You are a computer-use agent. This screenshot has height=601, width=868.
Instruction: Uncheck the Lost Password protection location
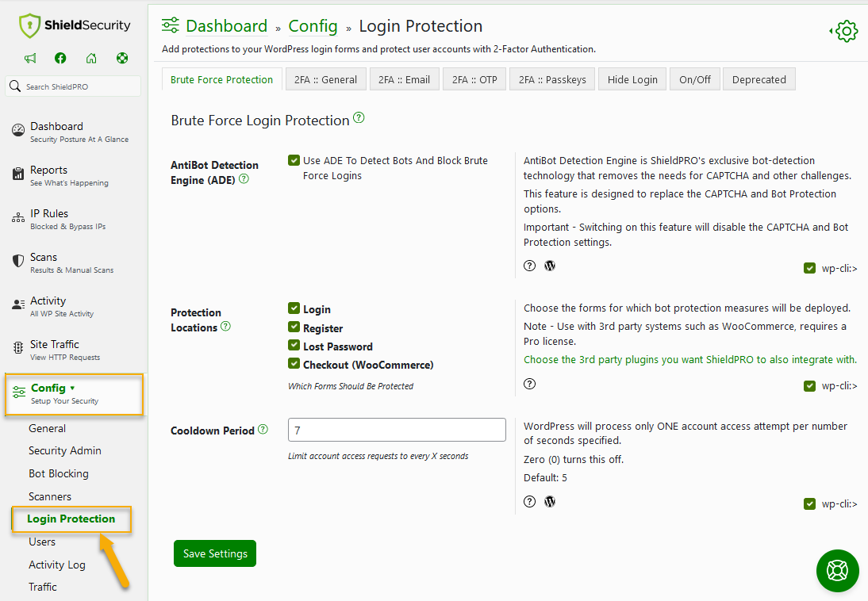(294, 346)
